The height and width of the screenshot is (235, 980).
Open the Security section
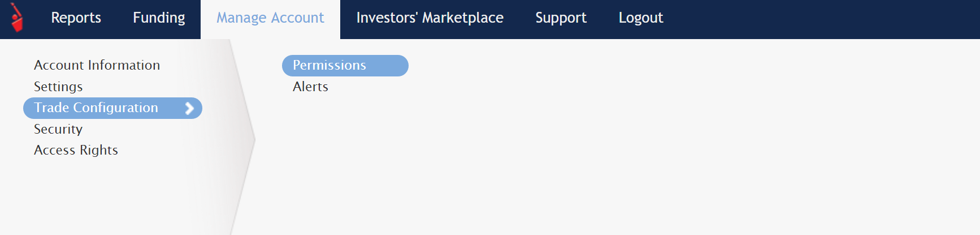point(58,129)
